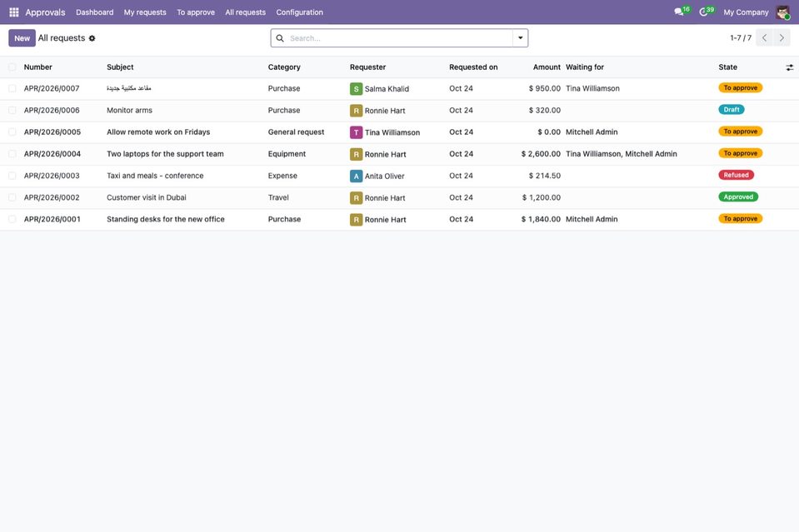Open the apps grid menu icon
The image size is (799, 532).
[14, 12]
